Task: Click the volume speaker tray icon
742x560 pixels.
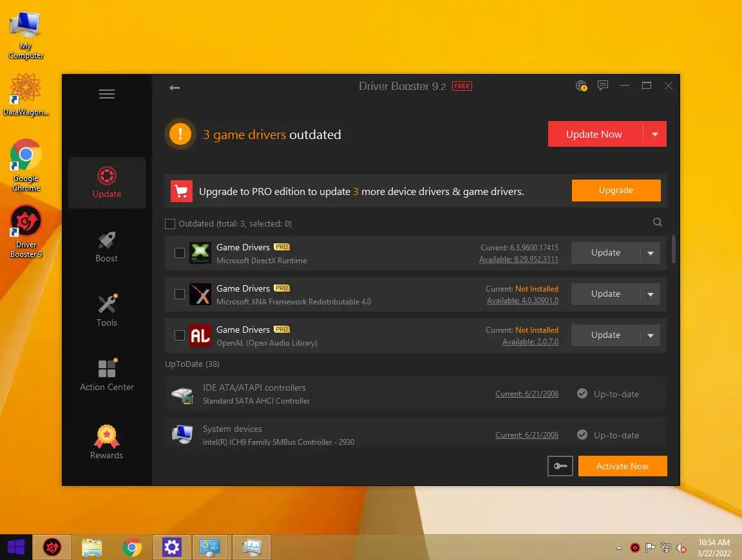Action: (681, 548)
